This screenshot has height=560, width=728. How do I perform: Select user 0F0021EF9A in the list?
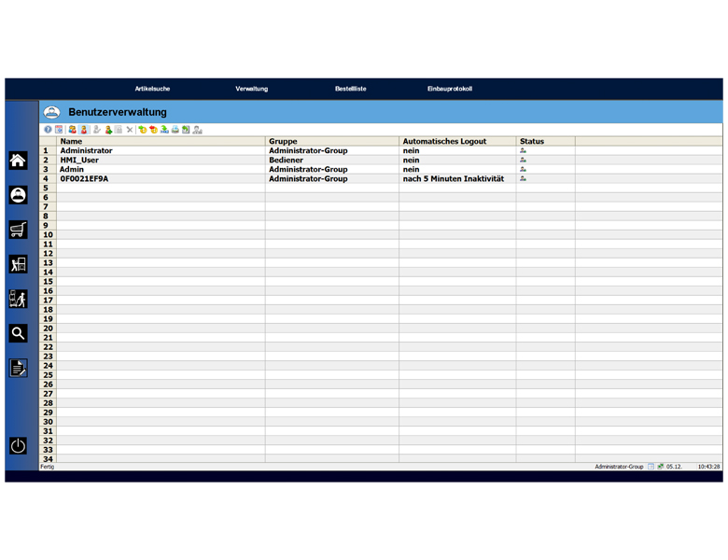84,178
